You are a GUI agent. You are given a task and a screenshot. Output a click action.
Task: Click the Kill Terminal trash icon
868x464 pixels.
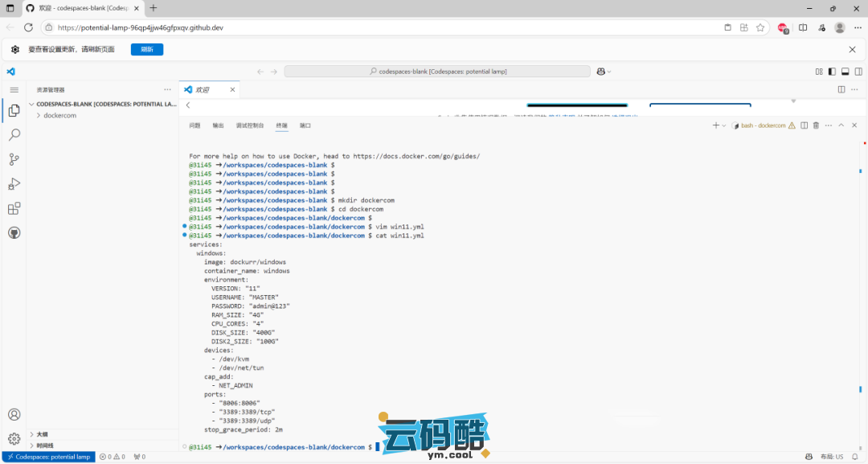click(x=816, y=125)
